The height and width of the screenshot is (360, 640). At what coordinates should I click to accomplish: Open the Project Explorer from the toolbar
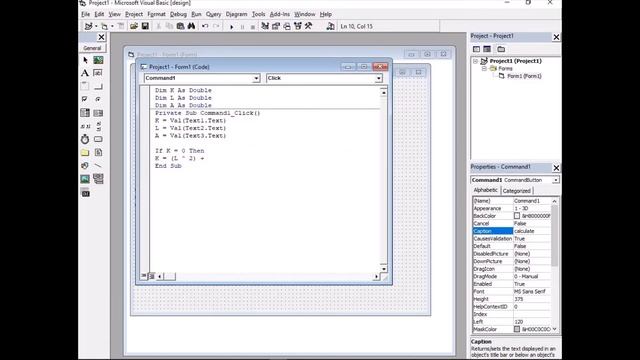pos(265,26)
